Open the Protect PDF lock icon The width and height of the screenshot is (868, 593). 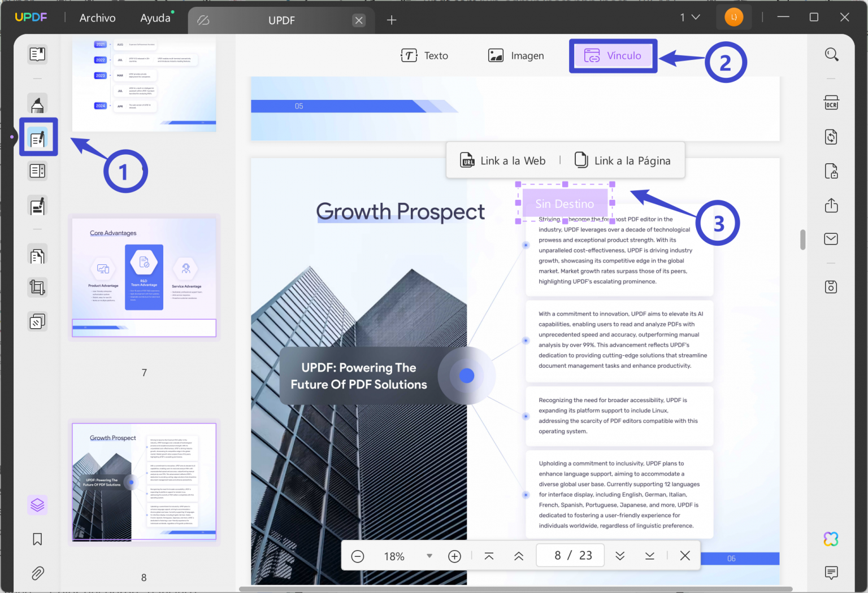[831, 171]
